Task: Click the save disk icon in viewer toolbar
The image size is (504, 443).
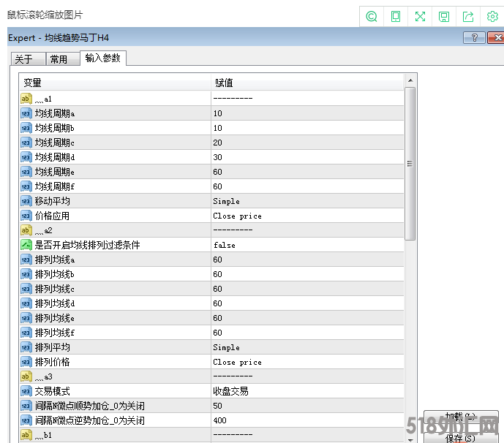Action: coord(444,16)
